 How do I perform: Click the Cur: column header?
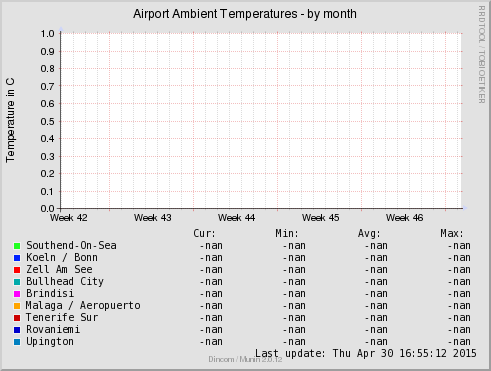205,233
